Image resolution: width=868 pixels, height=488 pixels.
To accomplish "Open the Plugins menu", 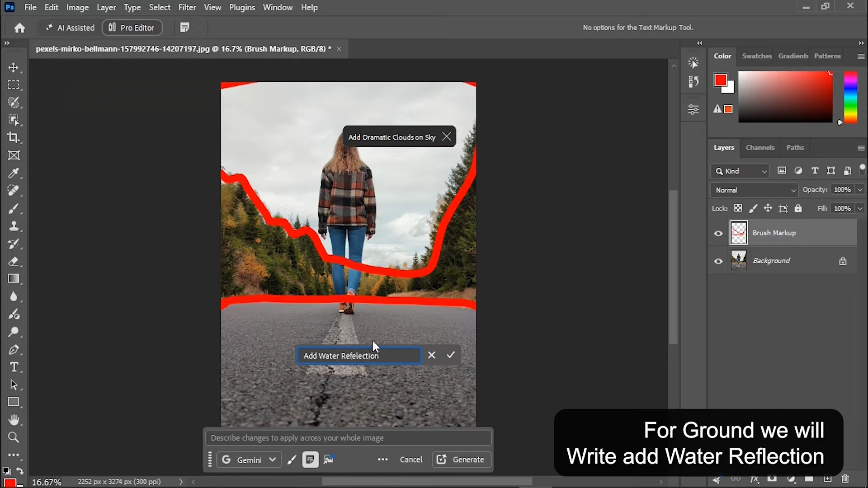I will 242,7.
